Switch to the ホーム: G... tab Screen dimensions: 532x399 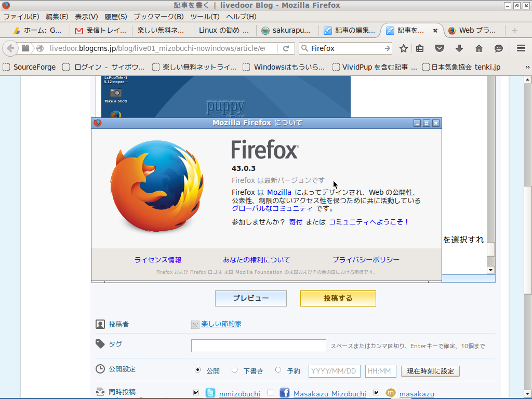pyautogui.click(x=37, y=31)
